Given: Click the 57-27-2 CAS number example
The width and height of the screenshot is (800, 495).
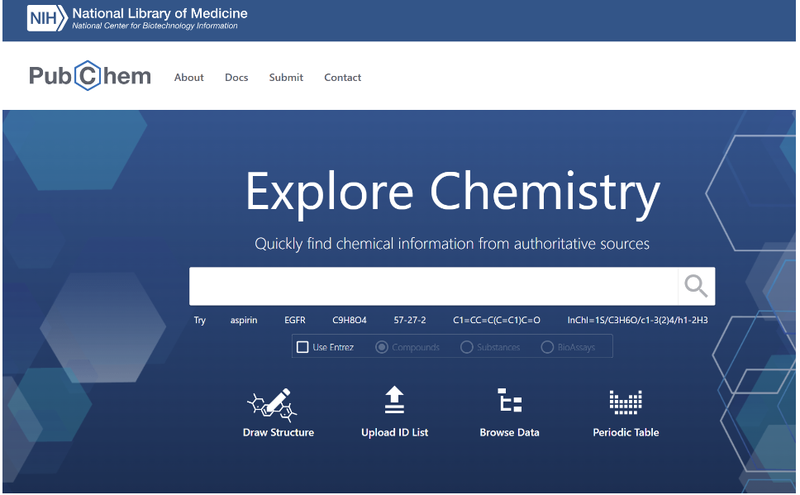Looking at the screenshot, I should [x=410, y=320].
